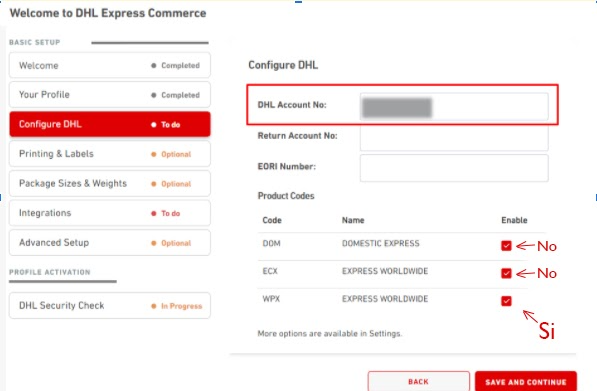Toggle the WPX Express Worldwide checkbox

[506, 301]
